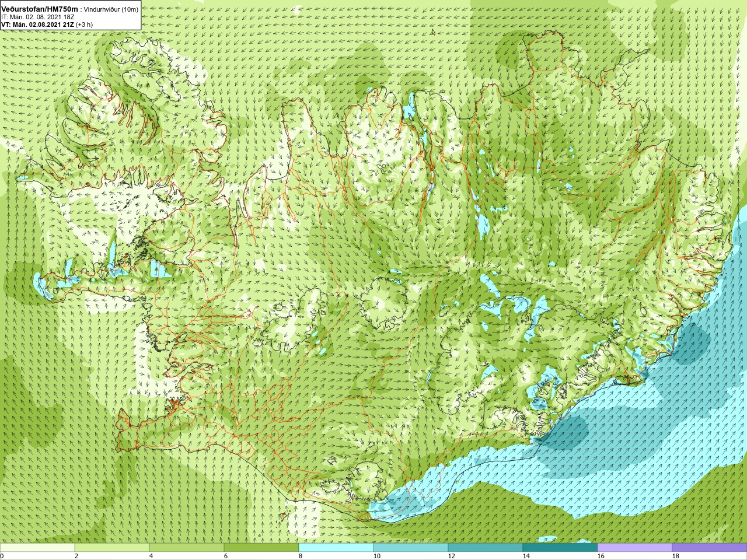
Task: Select the turquoise 10–12 legend swatch
Action: (411, 548)
